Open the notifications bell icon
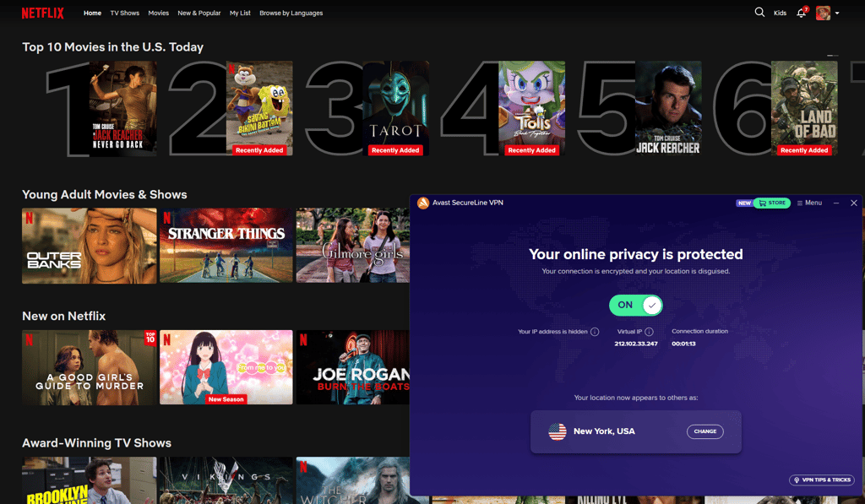 pyautogui.click(x=802, y=13)
